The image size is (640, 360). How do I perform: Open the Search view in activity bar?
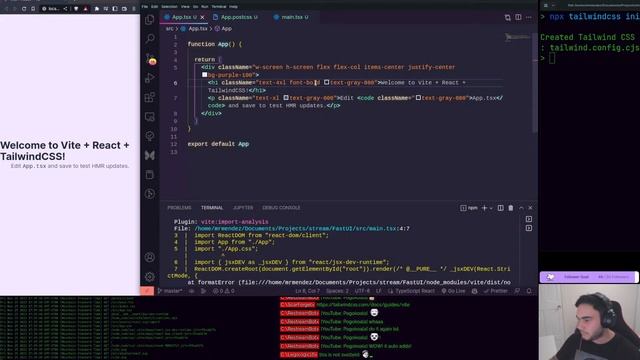[150, 39]
